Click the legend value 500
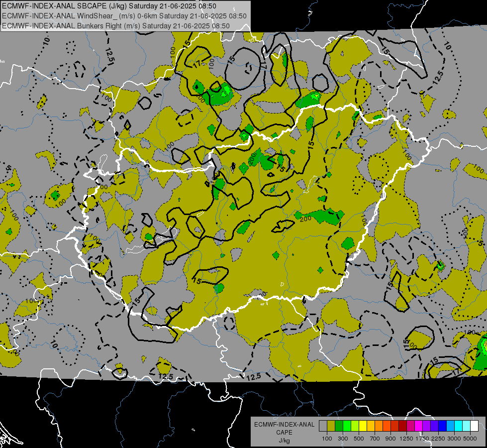The image size is (487, 448). [x=359, y=439]
